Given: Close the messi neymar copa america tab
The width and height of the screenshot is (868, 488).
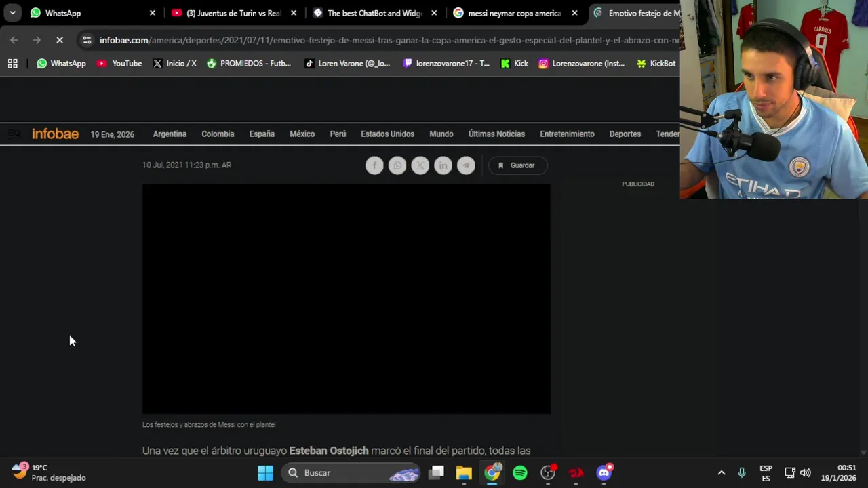Looking at the screenshot, I should (x=575, y=13).
